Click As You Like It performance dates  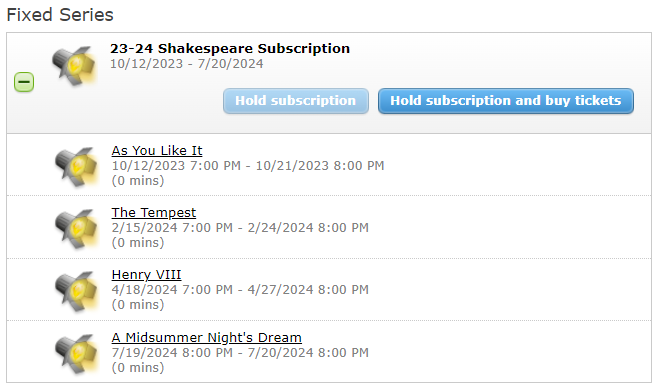click(248, 165)
